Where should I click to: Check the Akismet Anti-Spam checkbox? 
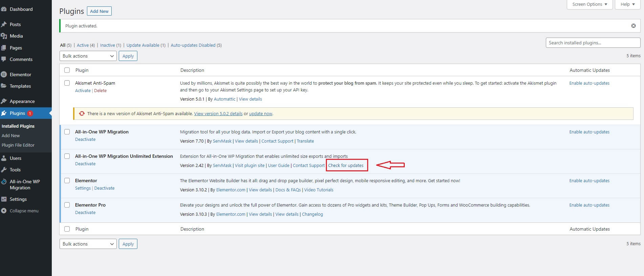click(67, 83)
